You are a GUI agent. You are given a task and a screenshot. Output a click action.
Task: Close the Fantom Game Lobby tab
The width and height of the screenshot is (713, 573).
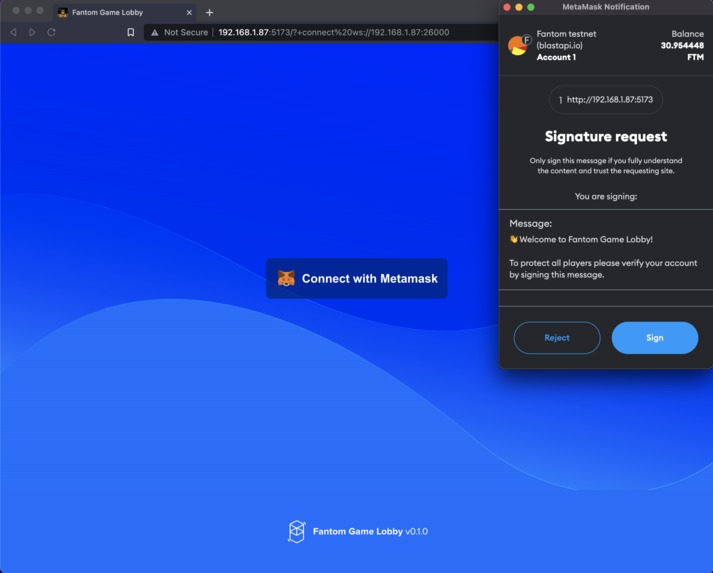tap(189, 12)
